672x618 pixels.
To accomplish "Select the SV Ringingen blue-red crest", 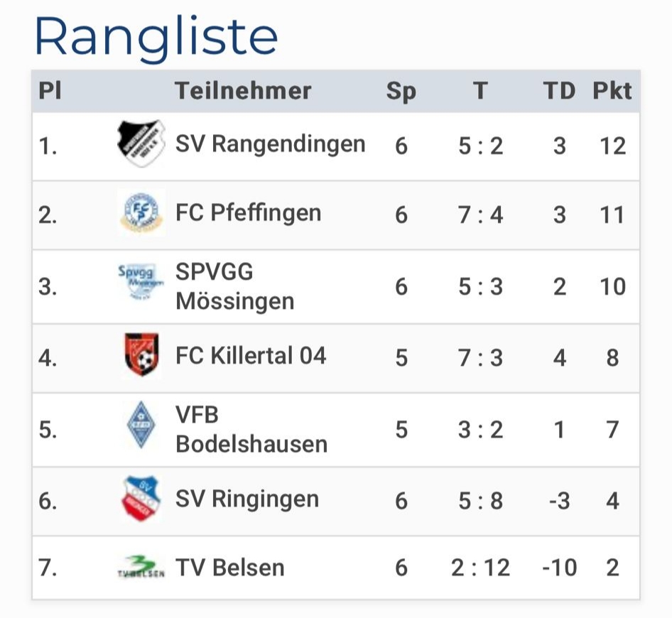I will click(141, 498).
